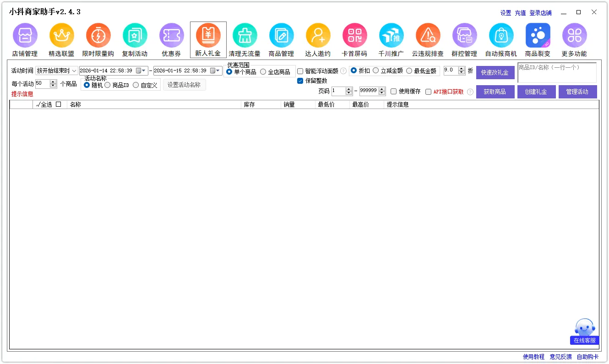Select the 优惠券 coupon icon
The height and width of the screenshot is (364, 609).
click(x=171, y=36)
